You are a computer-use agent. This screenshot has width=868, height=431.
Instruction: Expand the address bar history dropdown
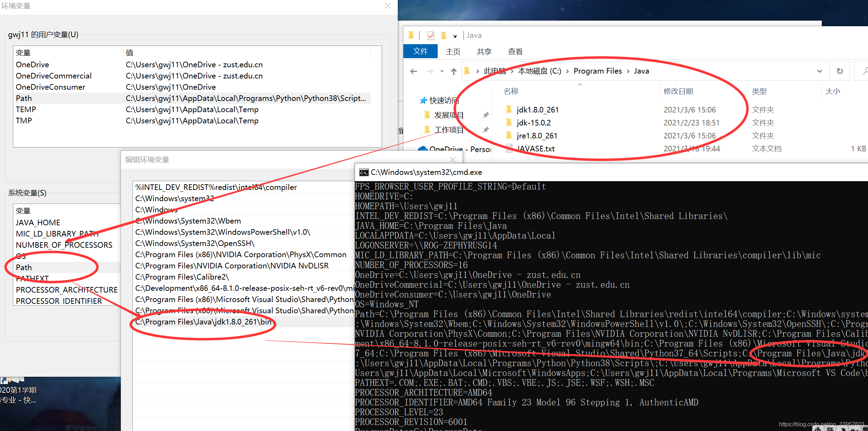coord(820,71)
